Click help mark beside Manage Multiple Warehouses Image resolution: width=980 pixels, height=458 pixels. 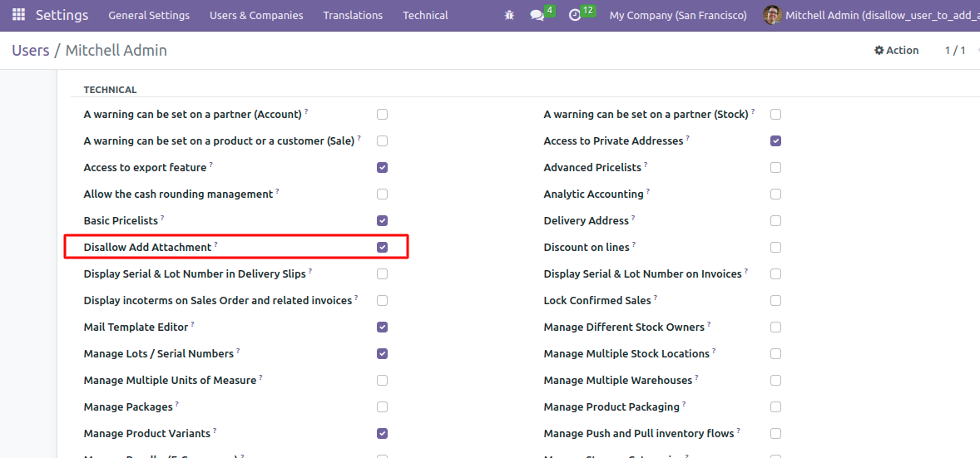(697, 377)
